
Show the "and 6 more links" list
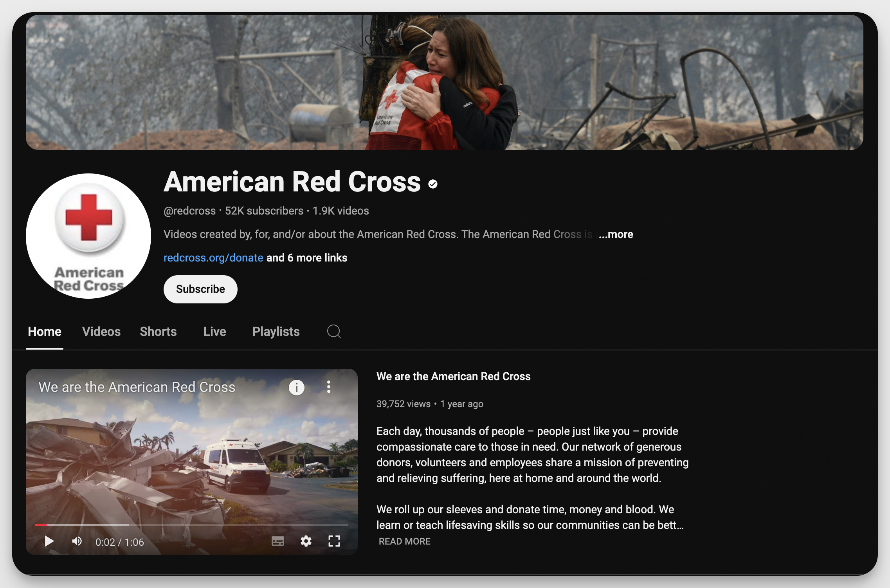coord(307,258)
